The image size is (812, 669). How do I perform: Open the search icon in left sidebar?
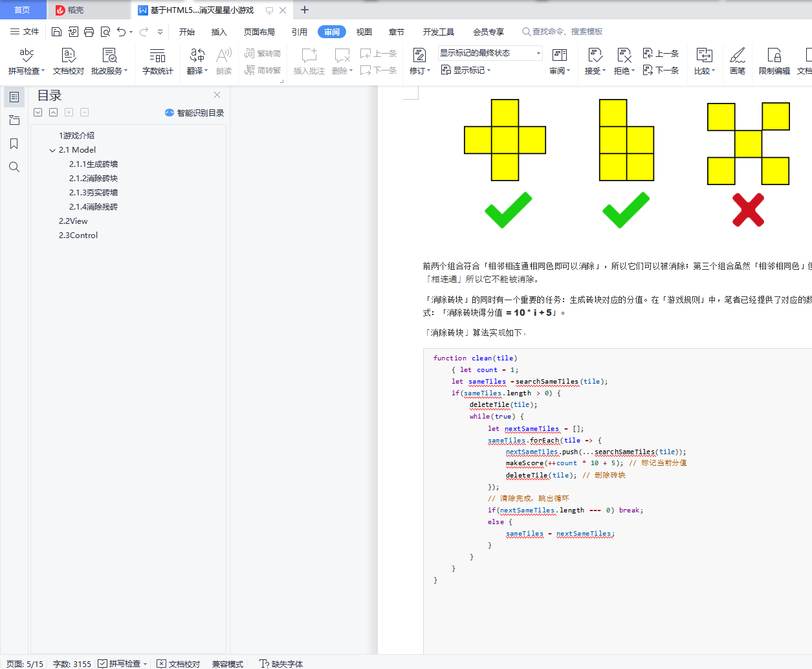coord(14,167)
